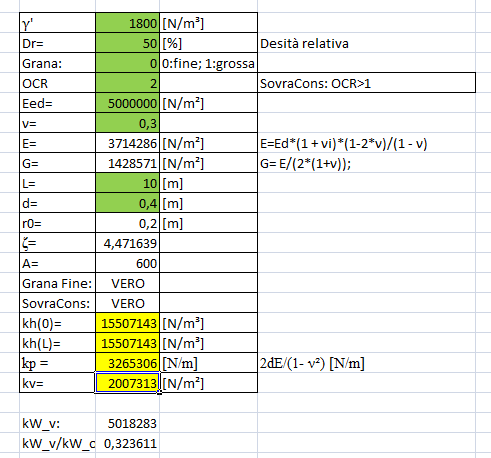Select the Eed cell with 5000000
491x458 pixels.
tap(127, 103)
